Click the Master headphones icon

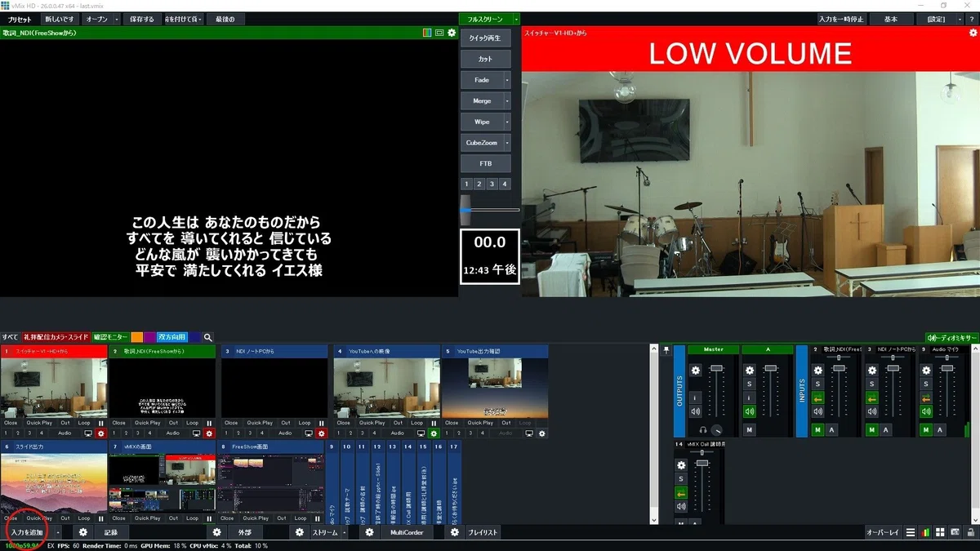703,429
